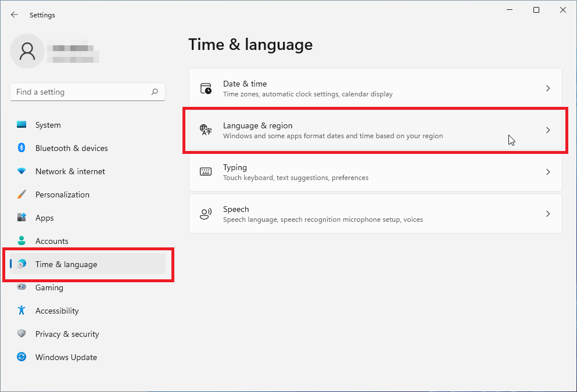Click the Time & language page heading
This screenshot has width=577, height=392.
[x=250, y=45]
